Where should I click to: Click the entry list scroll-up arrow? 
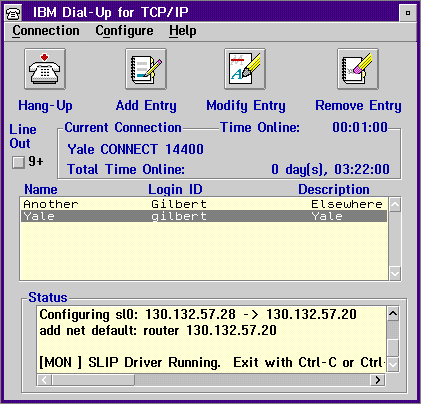tap(395, 204)
